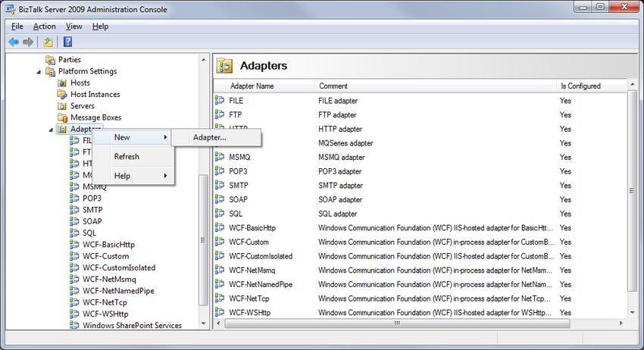Click the MSMQ adapter icon in list
The width and height of the screenshot is (644, 350).
[220, 157]
